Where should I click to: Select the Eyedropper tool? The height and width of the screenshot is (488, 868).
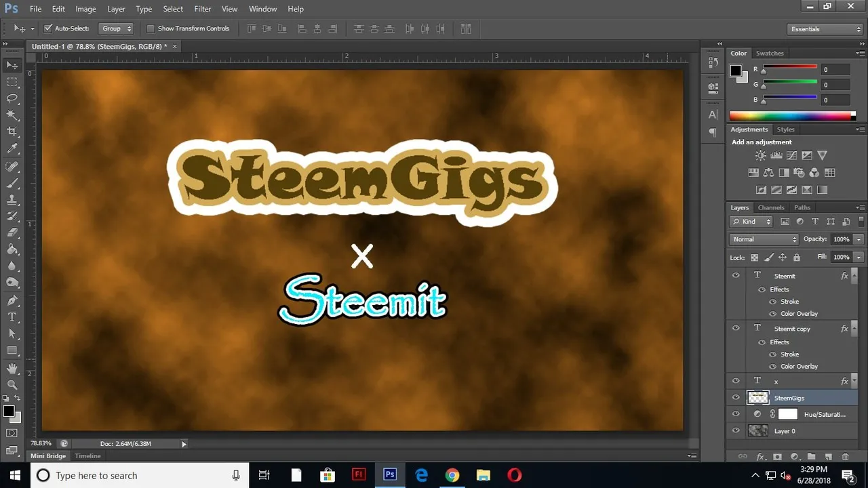click(12, 148)
